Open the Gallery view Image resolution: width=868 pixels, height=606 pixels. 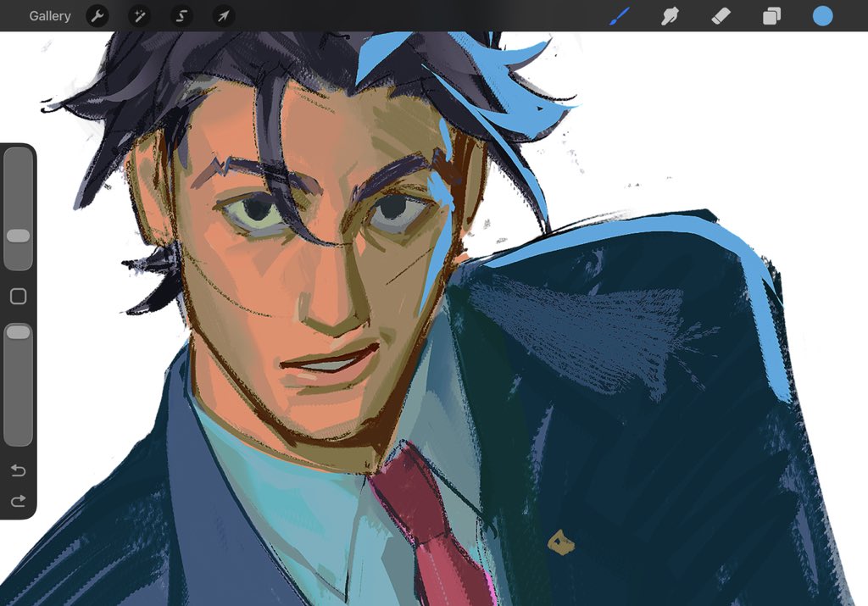tap(50, 16)
